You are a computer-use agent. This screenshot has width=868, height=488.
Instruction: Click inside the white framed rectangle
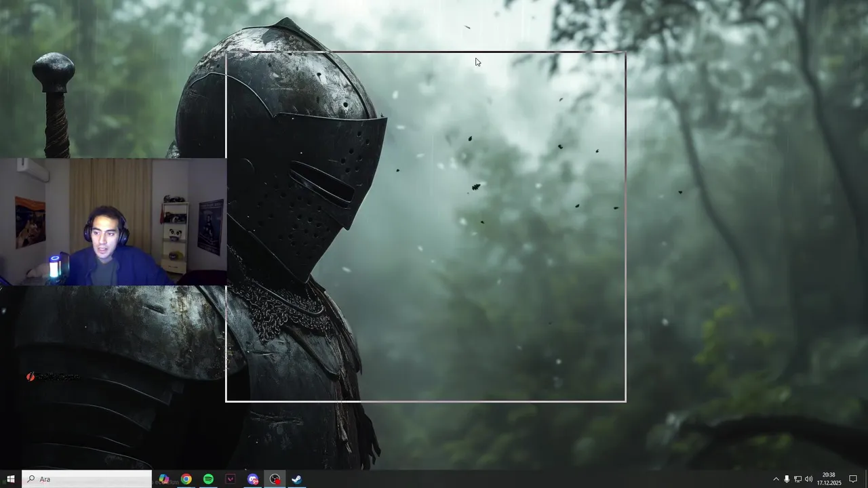coord(426,226)
